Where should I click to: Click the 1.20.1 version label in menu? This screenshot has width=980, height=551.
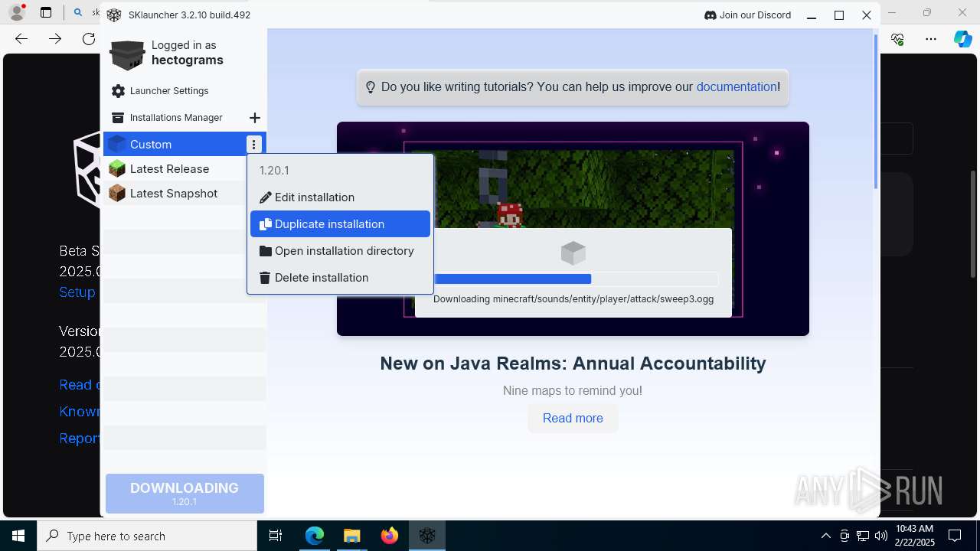[x=274, y=171]
